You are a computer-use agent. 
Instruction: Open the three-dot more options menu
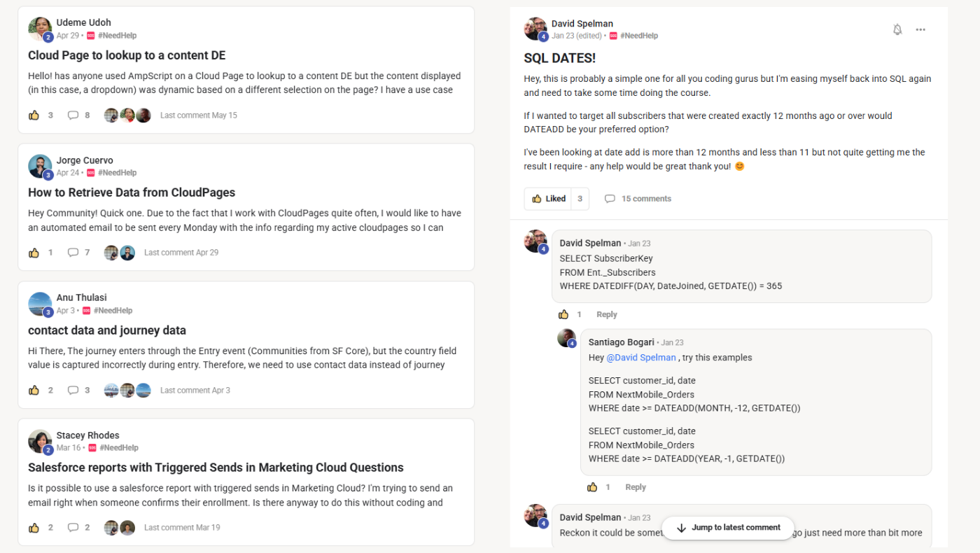pyautogui.click(x=920, y=29)
